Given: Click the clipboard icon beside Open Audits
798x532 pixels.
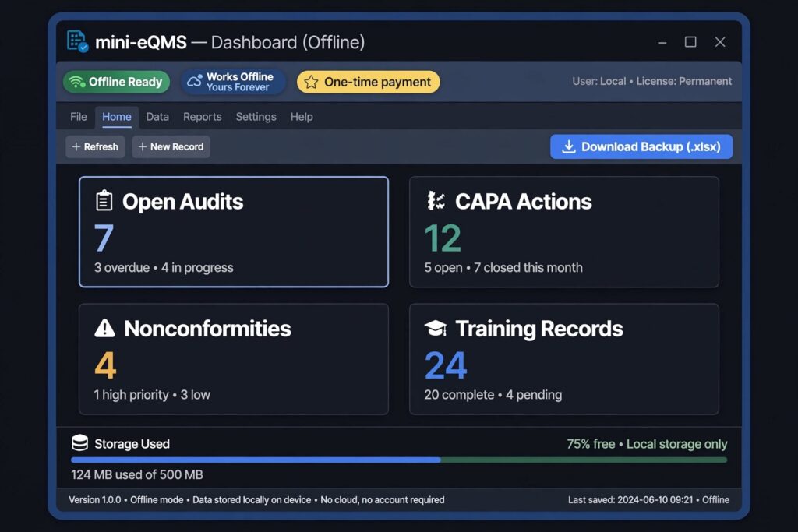Looking at the screenshot, I should pyautogui.click(x=104, y=200).
